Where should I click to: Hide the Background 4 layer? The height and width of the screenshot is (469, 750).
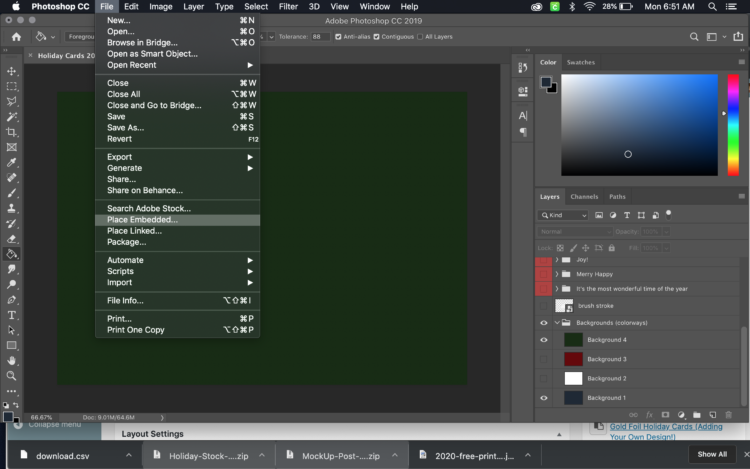click(x=544, y=340)
